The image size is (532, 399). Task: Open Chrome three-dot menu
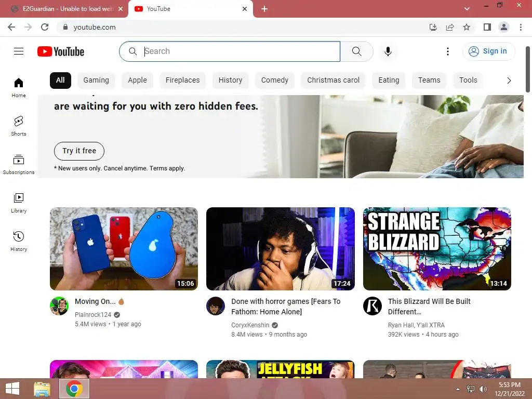tap(521, 27)
